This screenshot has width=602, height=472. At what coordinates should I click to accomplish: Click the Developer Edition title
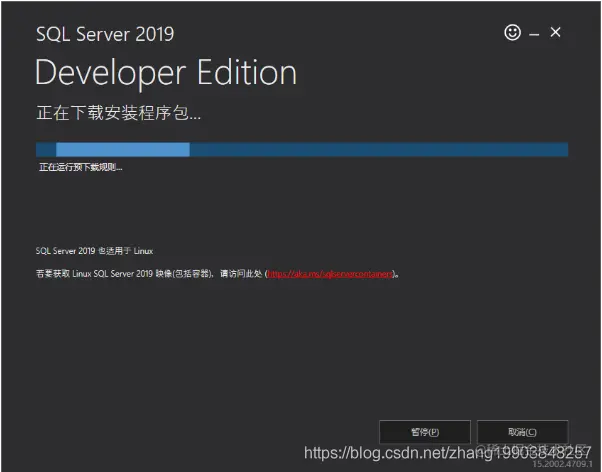166,73
